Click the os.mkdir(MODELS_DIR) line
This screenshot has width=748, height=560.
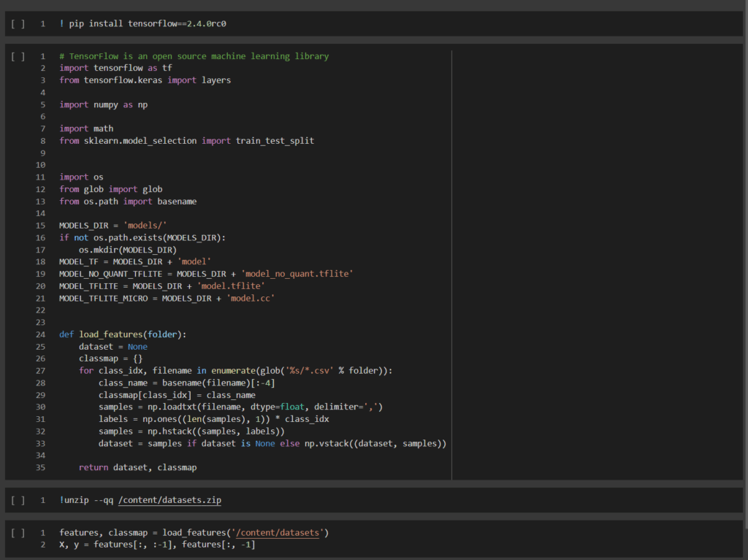128,250
